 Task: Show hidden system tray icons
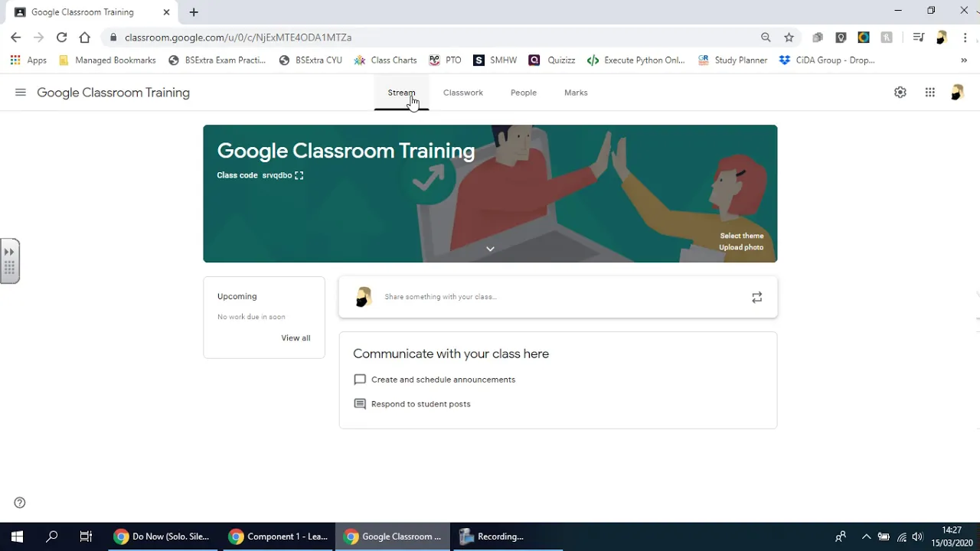tap(866, 536)
